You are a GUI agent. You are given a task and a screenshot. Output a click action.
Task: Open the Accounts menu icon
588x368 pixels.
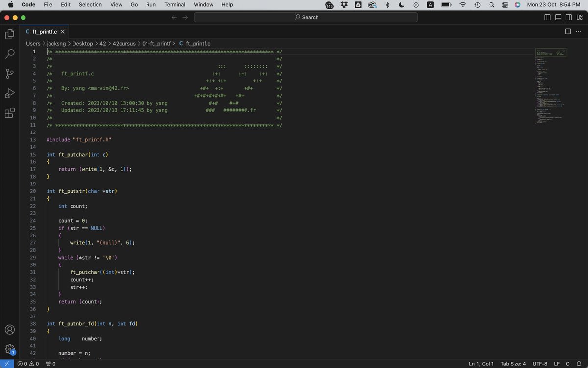tap(9, 330)
